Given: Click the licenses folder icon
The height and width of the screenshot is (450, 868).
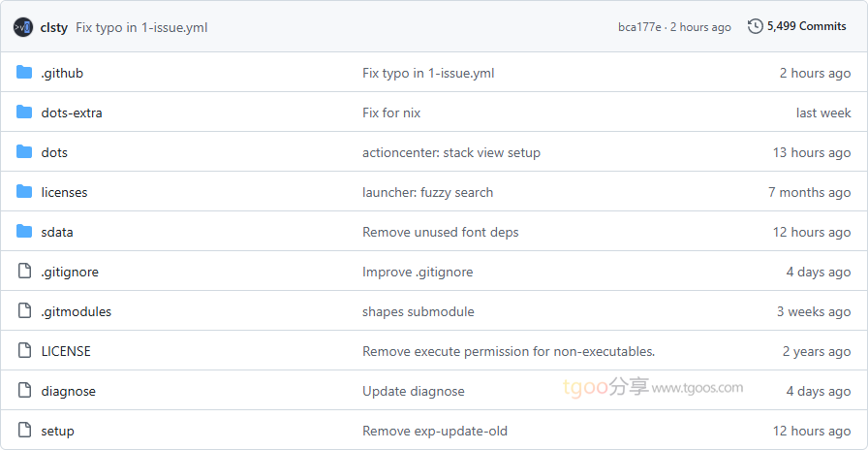Looking at the screenshot, I should pos(24,192).
